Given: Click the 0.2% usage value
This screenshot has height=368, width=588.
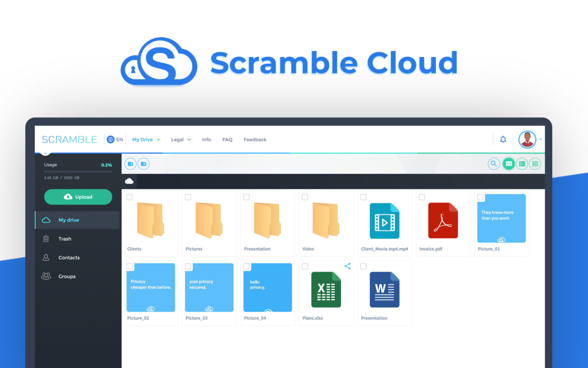Looking at the screenshot, I should (107, 165).
